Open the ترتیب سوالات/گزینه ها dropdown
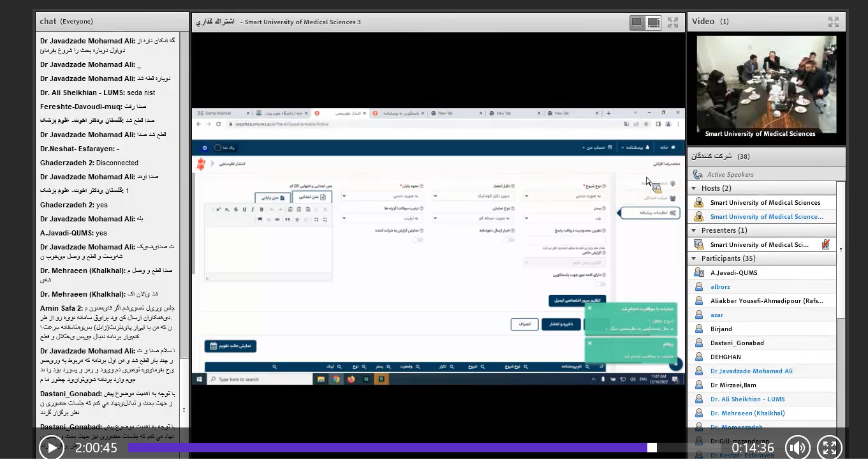The height and width of the screenshot is (460, 868). click(x=381, y=218)
